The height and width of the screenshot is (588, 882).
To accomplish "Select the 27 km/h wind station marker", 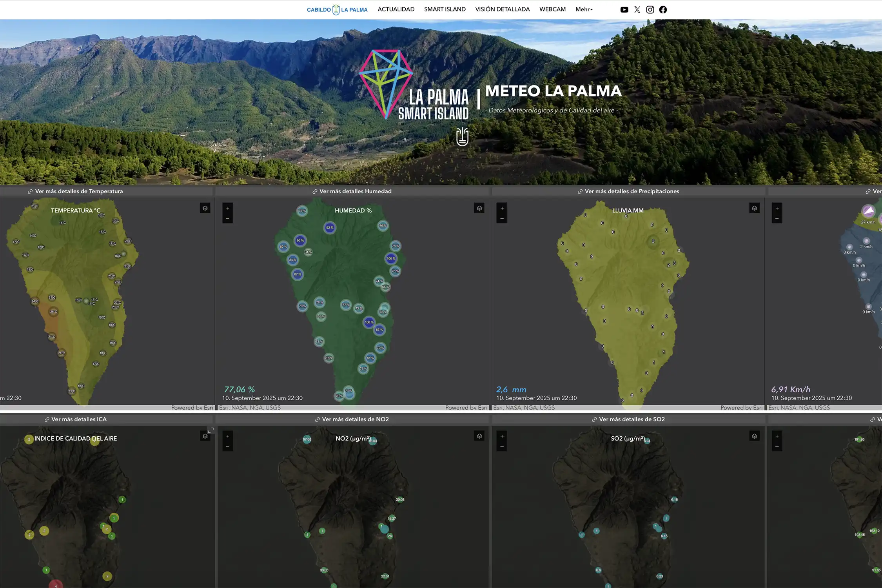I will (868, 211).
